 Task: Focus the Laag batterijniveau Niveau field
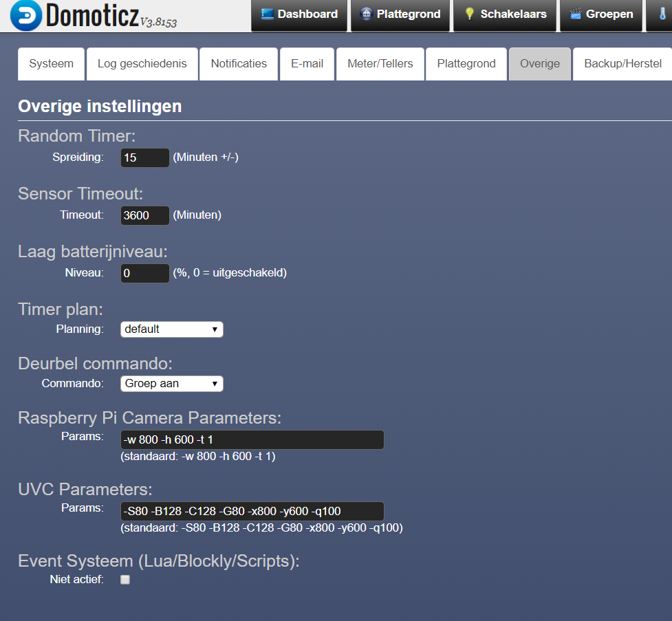pos(144,273)
